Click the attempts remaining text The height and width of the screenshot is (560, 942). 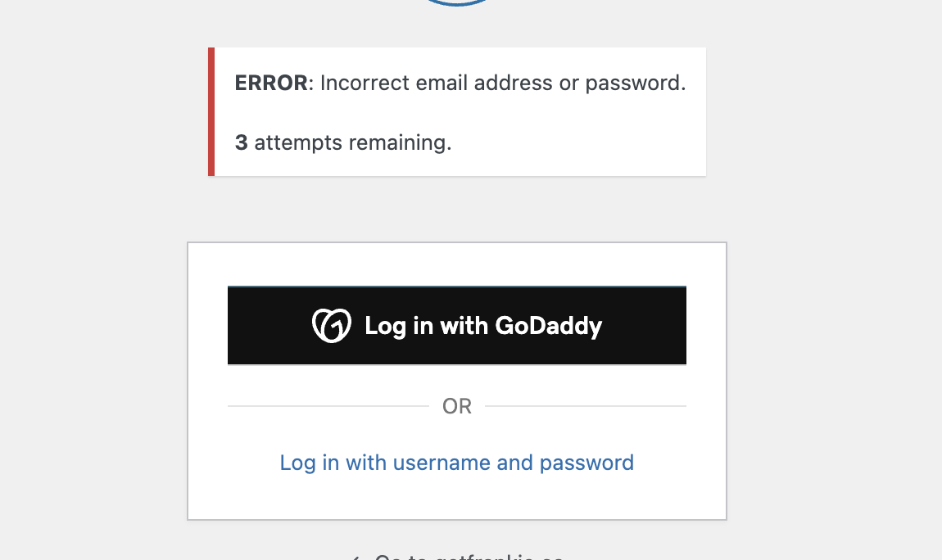(353, 142)
